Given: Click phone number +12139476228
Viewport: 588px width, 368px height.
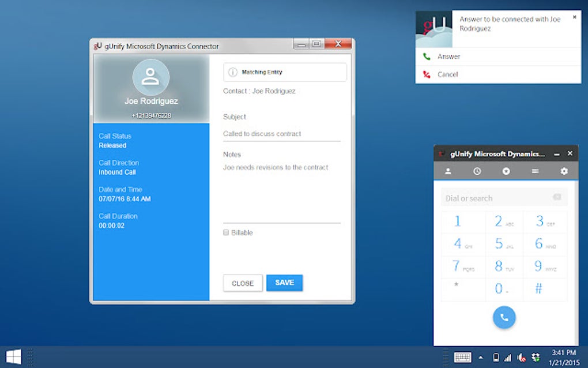Looking at the screenshot, I should pyautogui.click(x=151, y=115).
